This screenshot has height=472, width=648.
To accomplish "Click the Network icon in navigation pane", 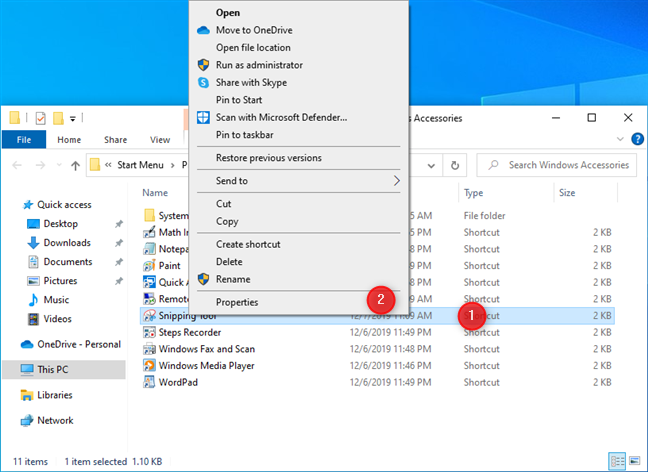I will point(26,420).
